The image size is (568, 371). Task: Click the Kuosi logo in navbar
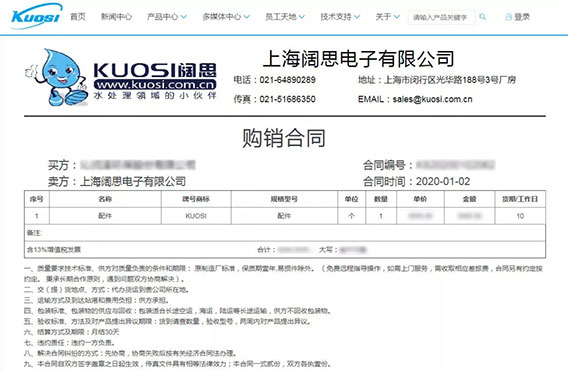click(36, 16)
